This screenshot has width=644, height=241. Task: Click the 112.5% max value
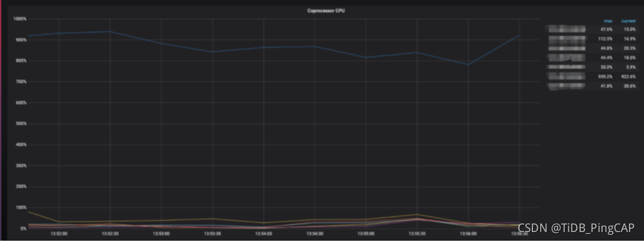[605, 39]
